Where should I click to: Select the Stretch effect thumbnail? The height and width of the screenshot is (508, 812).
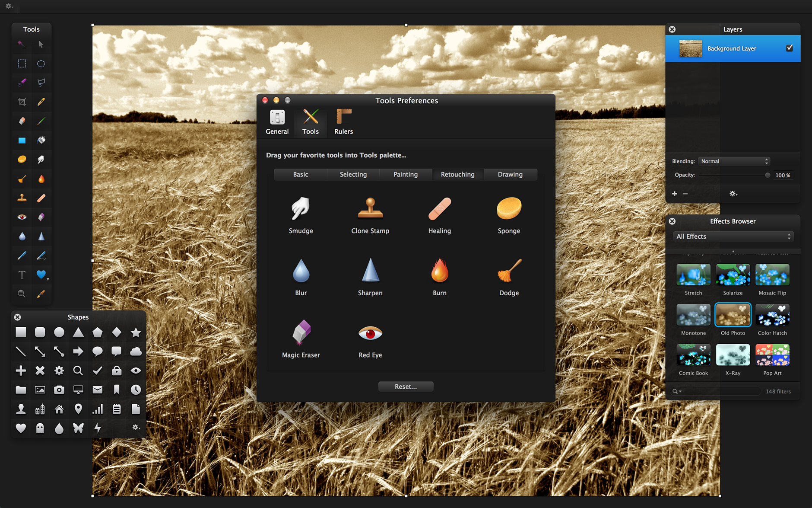pyautogui.click(x=693, y=275)
